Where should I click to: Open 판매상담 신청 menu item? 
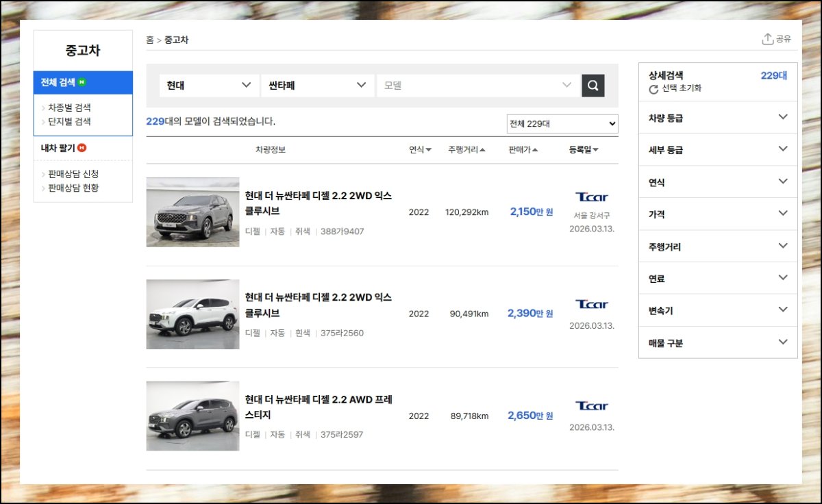click(73, 174)
